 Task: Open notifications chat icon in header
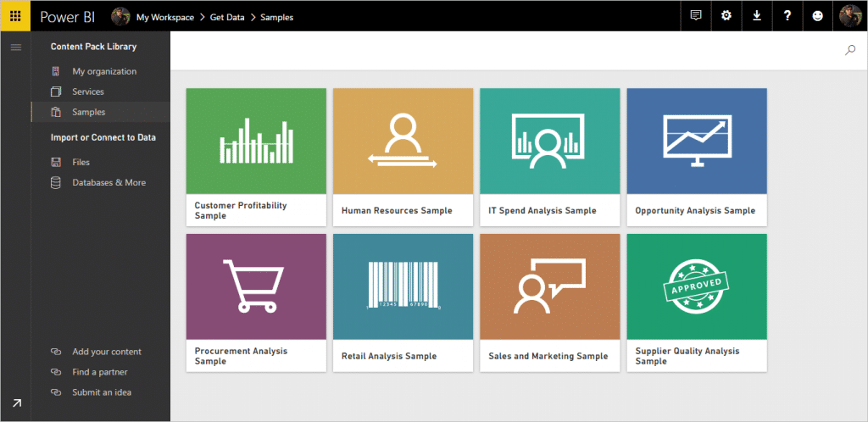pos(696,15)
